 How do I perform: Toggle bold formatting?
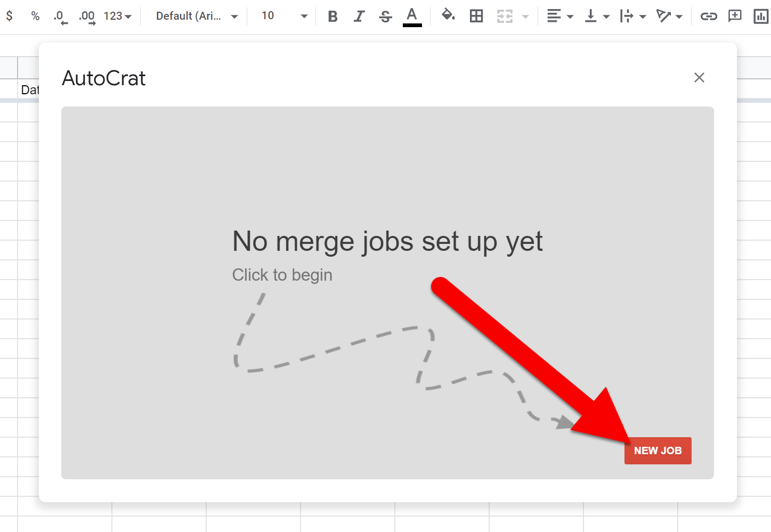(333, 17)
